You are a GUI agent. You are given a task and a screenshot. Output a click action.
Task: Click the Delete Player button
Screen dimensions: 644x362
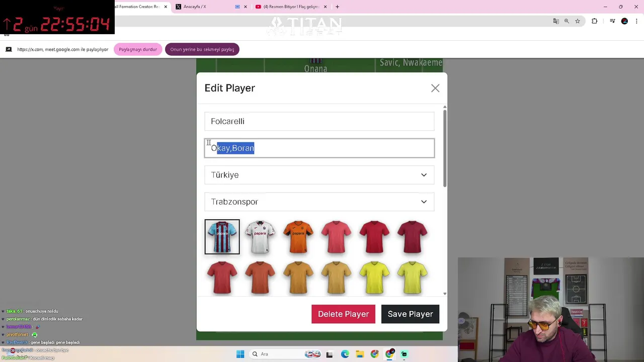coord(343,314)
